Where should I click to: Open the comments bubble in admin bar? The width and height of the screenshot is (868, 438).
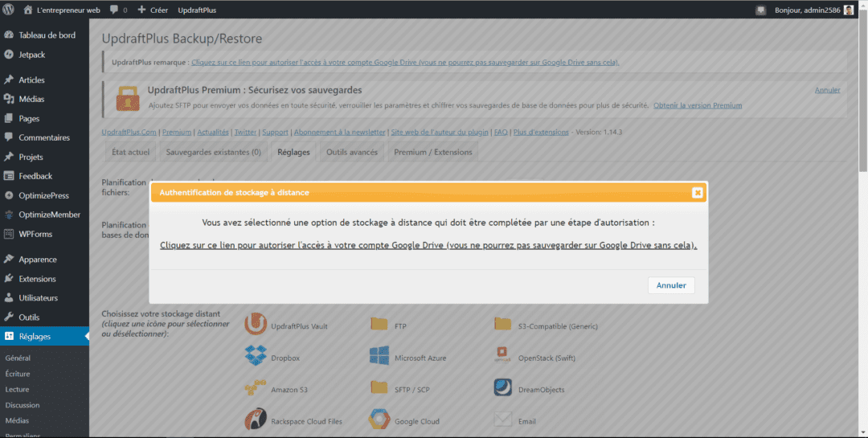click(114, 10)
